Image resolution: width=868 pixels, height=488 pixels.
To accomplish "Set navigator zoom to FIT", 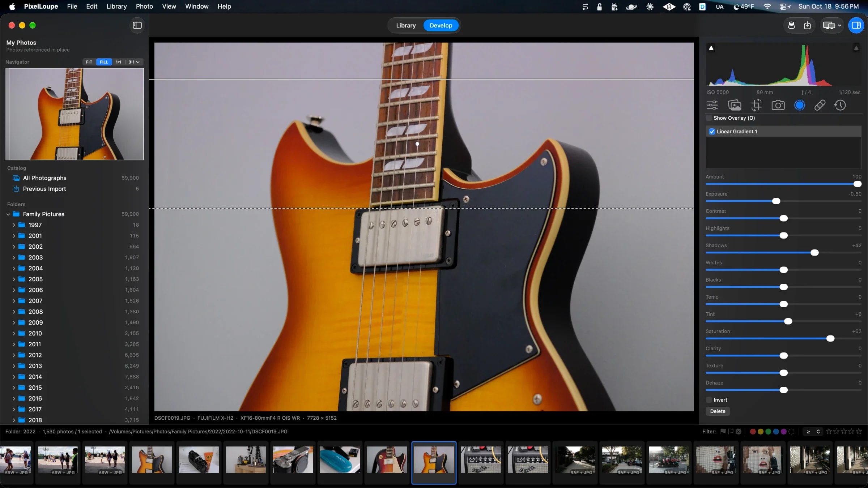I will (x=89, y=62).
